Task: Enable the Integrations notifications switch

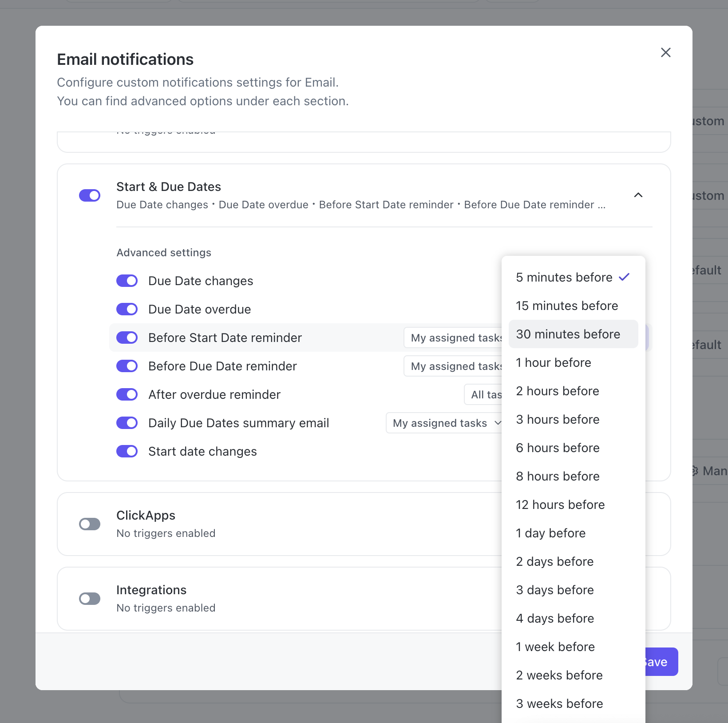Action: [90, 599]
